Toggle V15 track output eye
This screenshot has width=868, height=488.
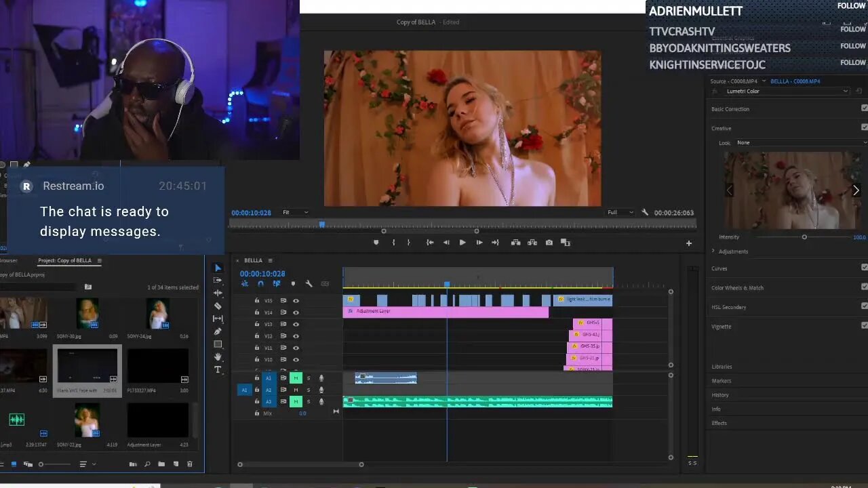click(296, 300)
